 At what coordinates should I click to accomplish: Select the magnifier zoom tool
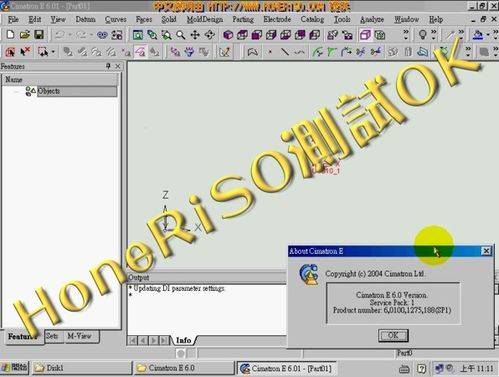point(181,35)
